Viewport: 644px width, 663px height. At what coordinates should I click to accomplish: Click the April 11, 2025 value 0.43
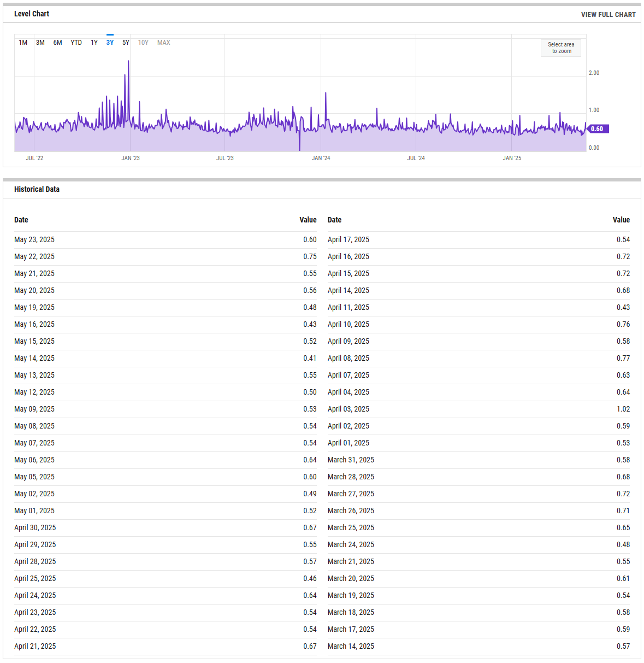coord(623,307)
